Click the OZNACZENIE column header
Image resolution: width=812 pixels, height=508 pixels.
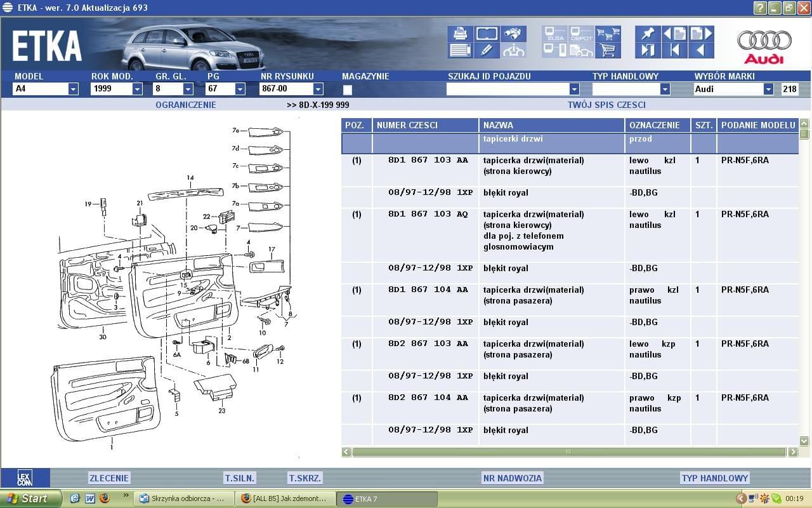click(x=658, y=125)
